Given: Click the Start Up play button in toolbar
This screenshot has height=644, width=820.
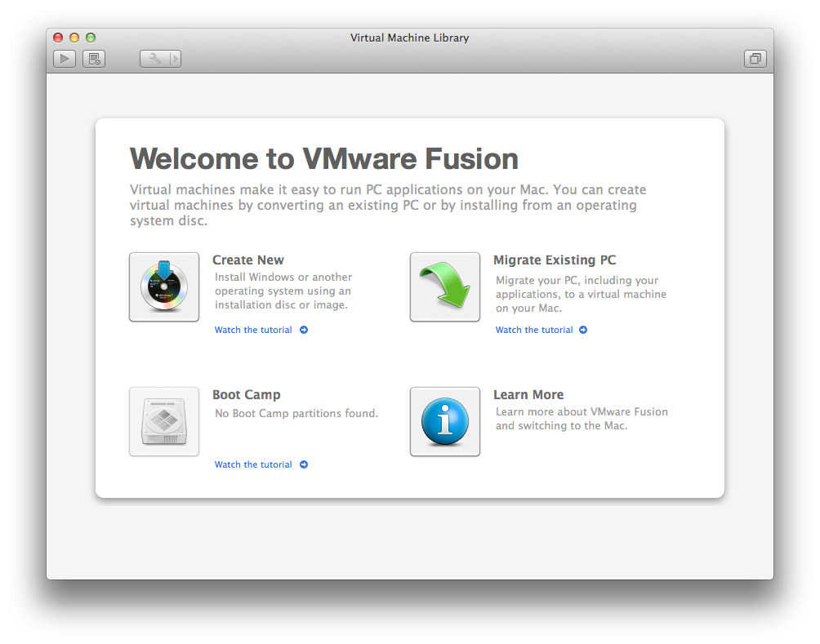Looking at the screenshot, I should [65, 59].
